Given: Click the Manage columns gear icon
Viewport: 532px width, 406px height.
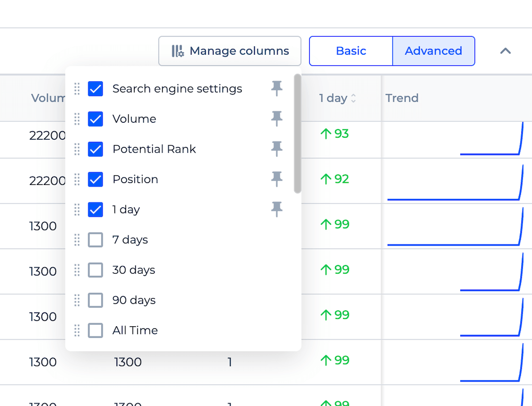Looking at the screenshot, I should tap(178, 51).
